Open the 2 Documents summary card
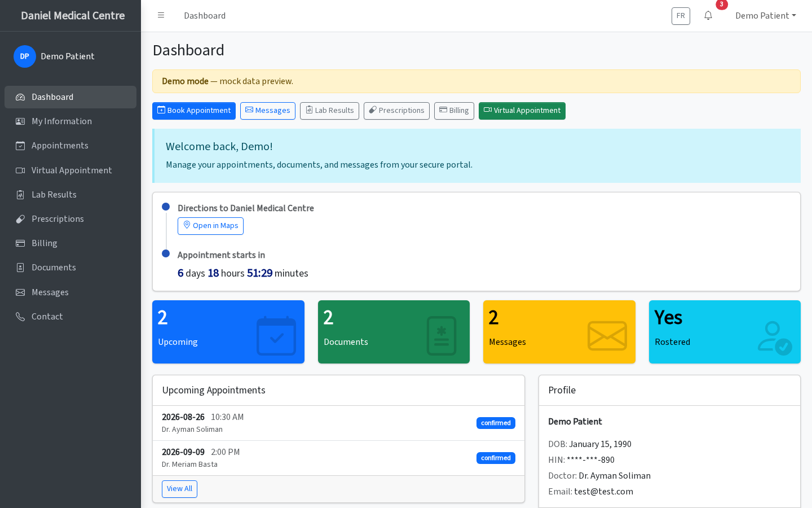The image size is (812, 508). pos(394,332)
